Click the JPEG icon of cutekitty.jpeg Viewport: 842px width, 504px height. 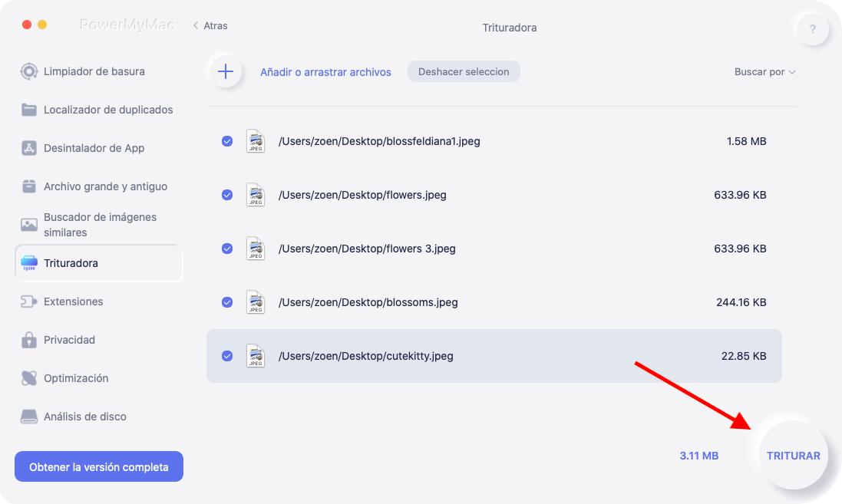[256, 356]
